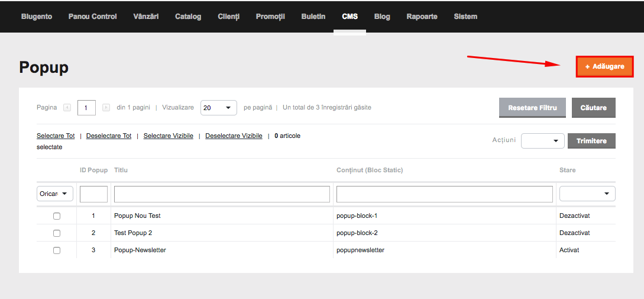Sort by Conținut (Bloc Static) column header
The width and height of the screenshot is (644, 299).
click(370, 170)
